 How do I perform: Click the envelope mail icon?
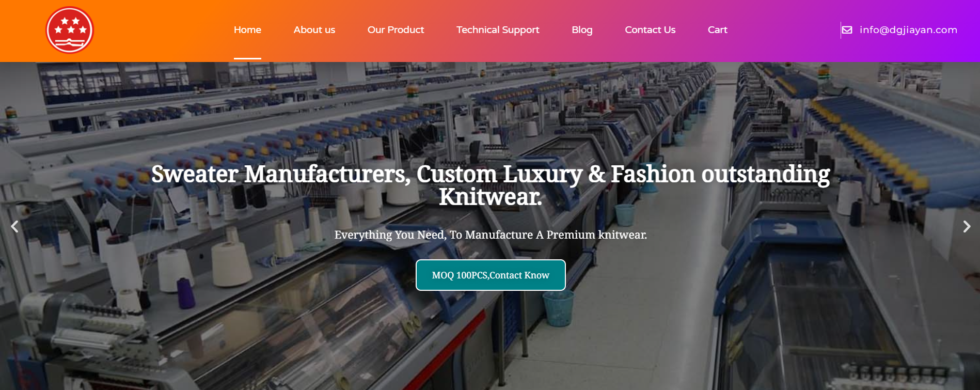click(x=847, y=30)
